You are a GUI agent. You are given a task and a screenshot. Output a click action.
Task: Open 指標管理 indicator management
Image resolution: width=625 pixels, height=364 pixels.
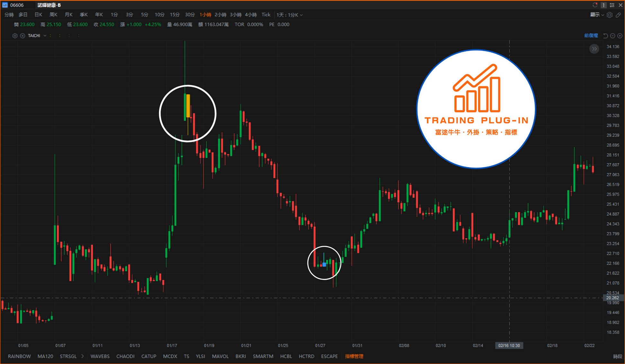[x=354, y=356]
